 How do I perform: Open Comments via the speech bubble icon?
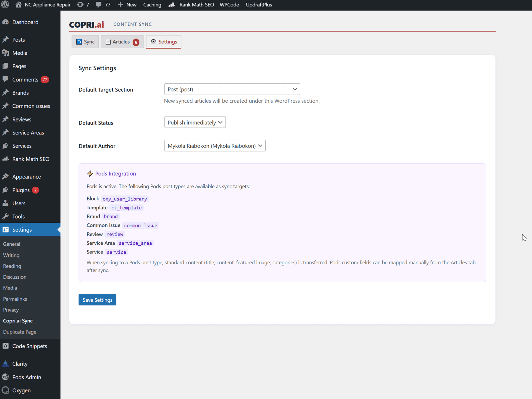[6, 79]
